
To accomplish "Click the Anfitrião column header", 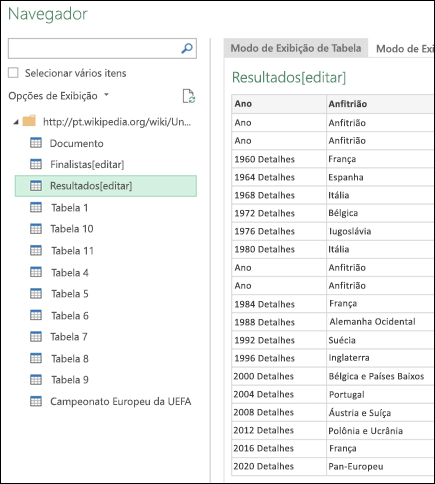I will [x=380, y=104].
